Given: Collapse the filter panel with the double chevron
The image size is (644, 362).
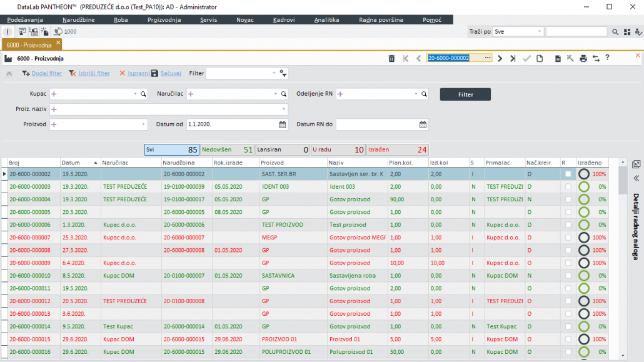Looking at the screenshot, I should tap(9, 74).
